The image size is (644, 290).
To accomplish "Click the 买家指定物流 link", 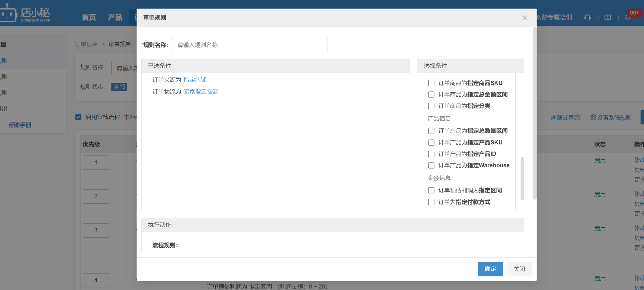I will (x=201, y=92).
